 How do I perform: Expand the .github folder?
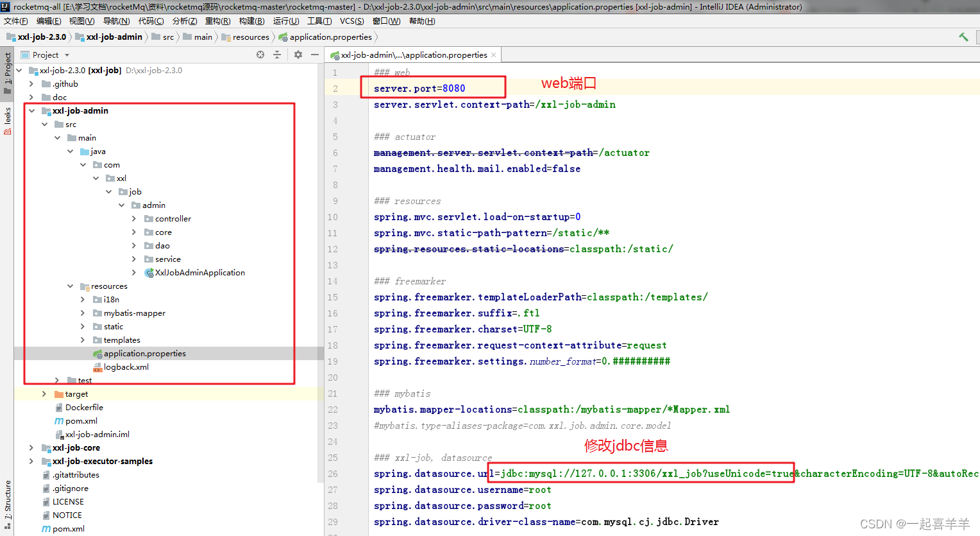pyautogui.click(x=31, y=84)
